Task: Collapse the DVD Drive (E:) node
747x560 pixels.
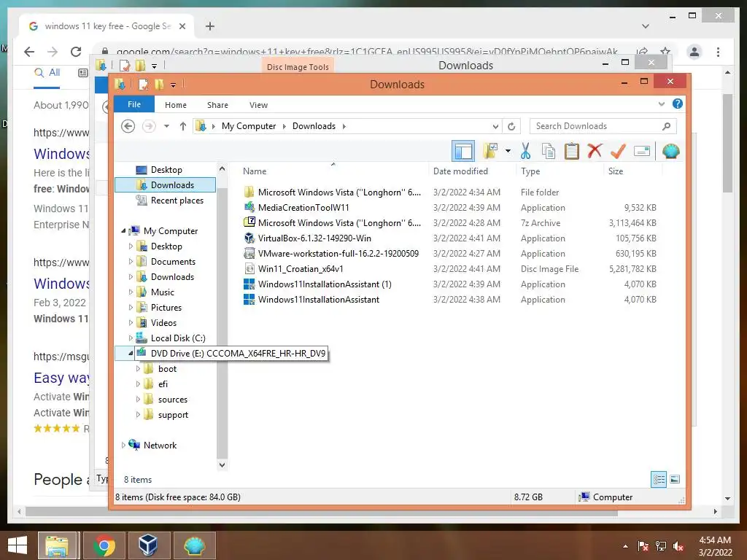Action: (131, 354)
